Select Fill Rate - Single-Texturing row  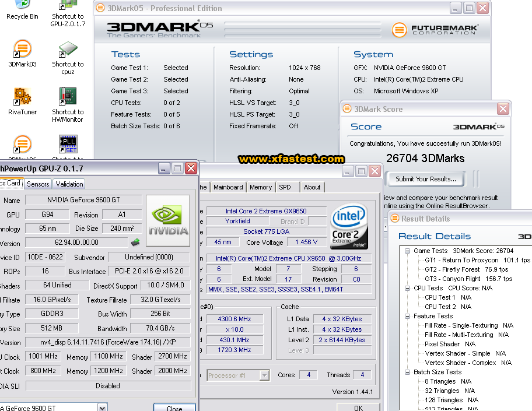469,325
